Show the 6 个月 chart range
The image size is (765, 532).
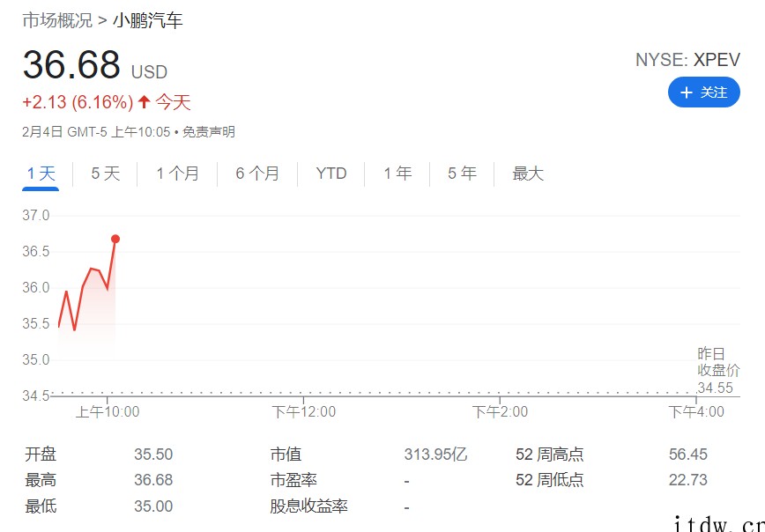point(257,174)
